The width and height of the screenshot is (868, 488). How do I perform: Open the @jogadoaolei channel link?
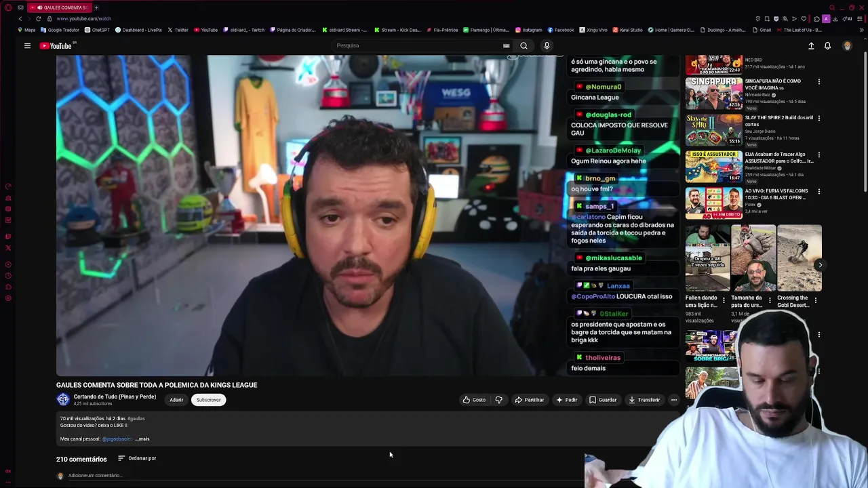(117, 439)
